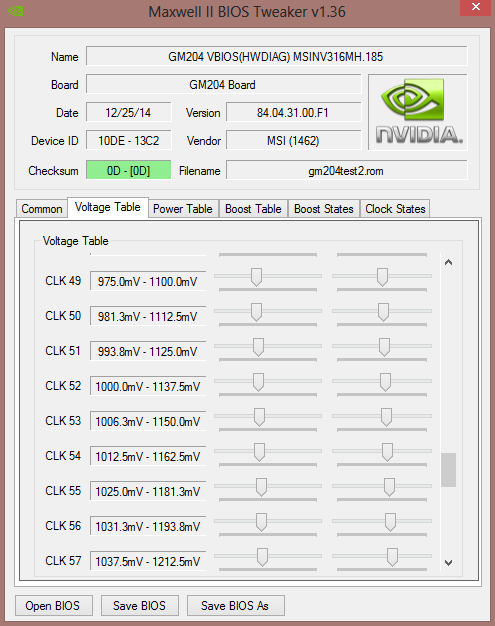This screenshot has height=626, width=495.
Task: Click CLK 55 value 1025.0mV - 1181.3mV
Action: tap(148, 491)
